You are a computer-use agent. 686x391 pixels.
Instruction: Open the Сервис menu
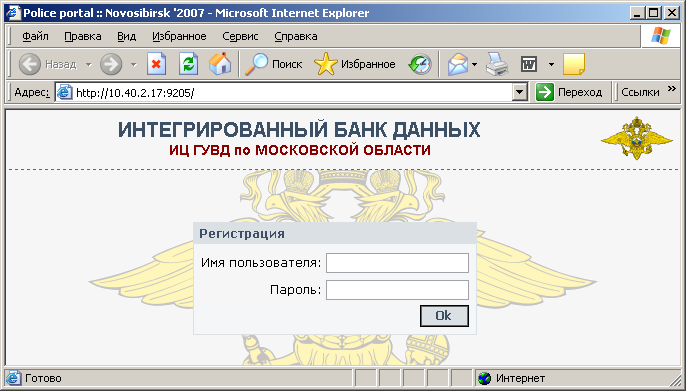240,36
